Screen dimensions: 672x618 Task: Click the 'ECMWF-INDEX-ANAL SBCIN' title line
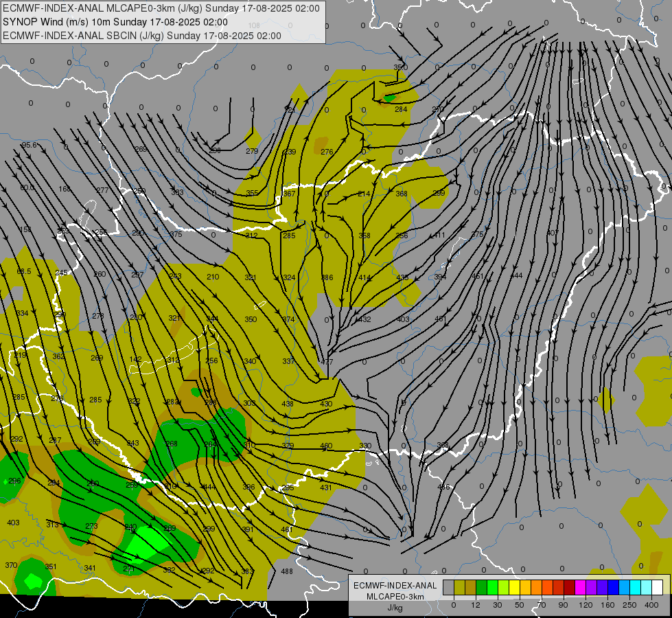[x=142, y=36]
